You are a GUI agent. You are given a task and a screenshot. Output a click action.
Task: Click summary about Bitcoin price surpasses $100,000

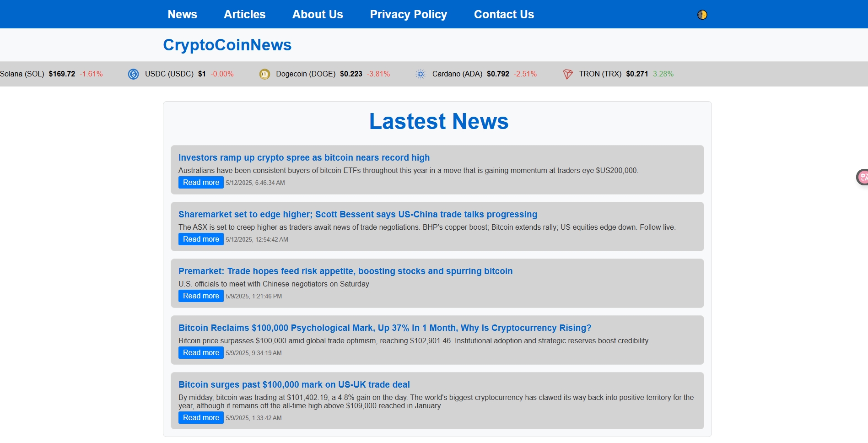414,340
